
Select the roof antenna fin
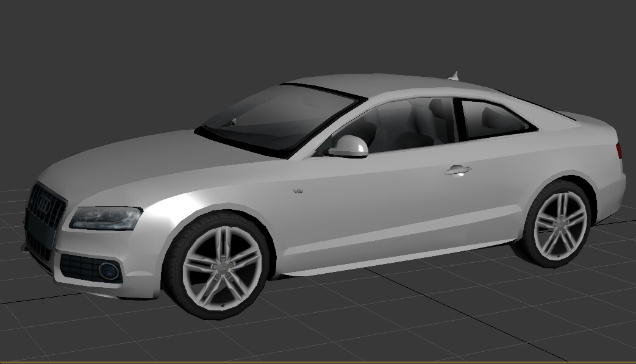pyautogui.click(x=454, y=76)
